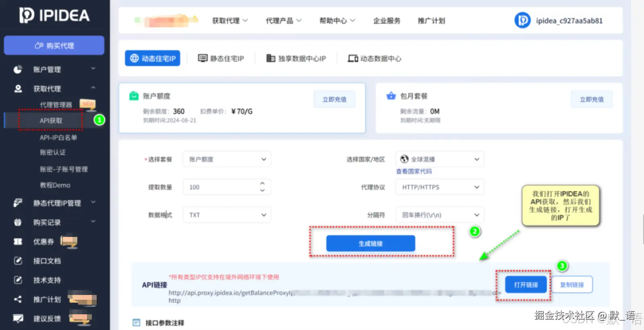The image size is (644, 330).
Task: Click 立即充值 in 包月套餐 card
Action: [x=592, y=99]
